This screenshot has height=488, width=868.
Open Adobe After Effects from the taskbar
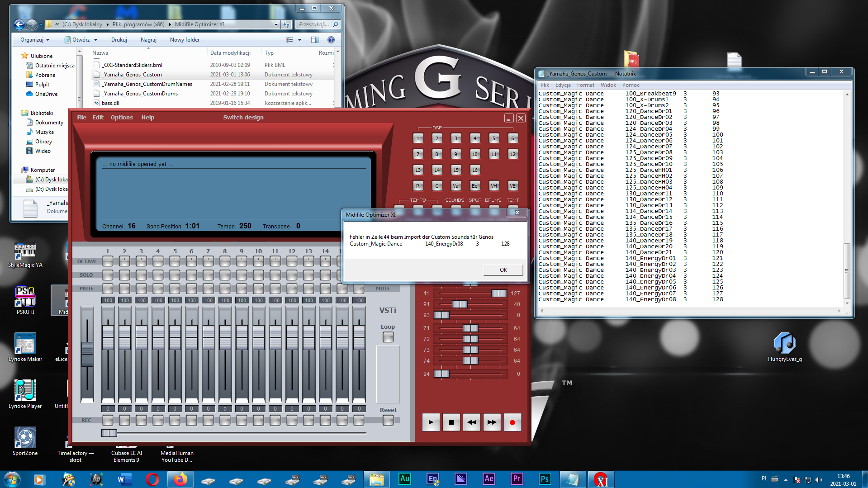click(489, 479)
